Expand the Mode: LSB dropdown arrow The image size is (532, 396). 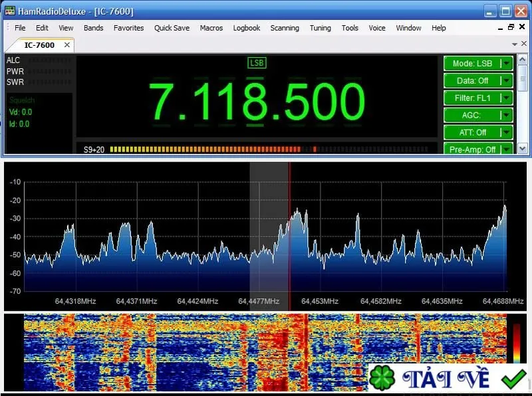pos(507,63)
